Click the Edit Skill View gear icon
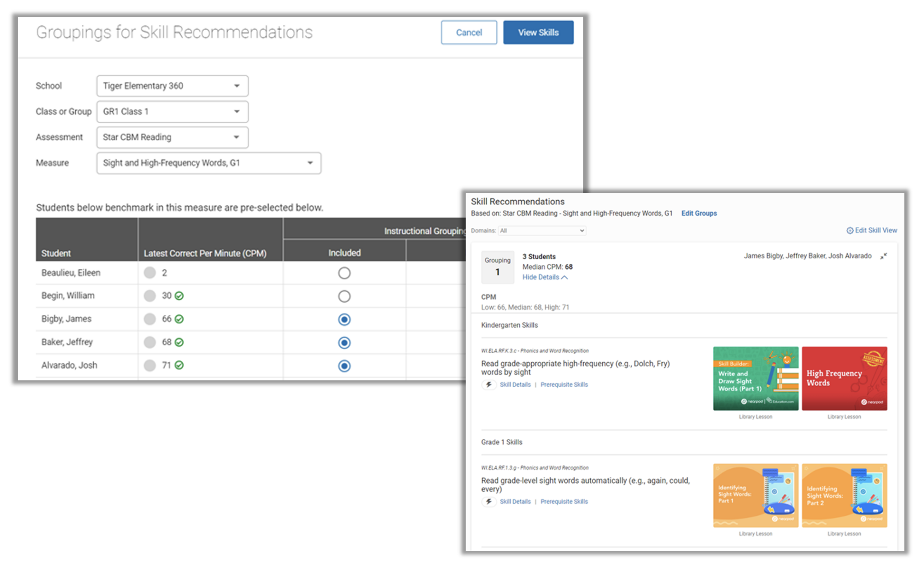 coord(850,231)
